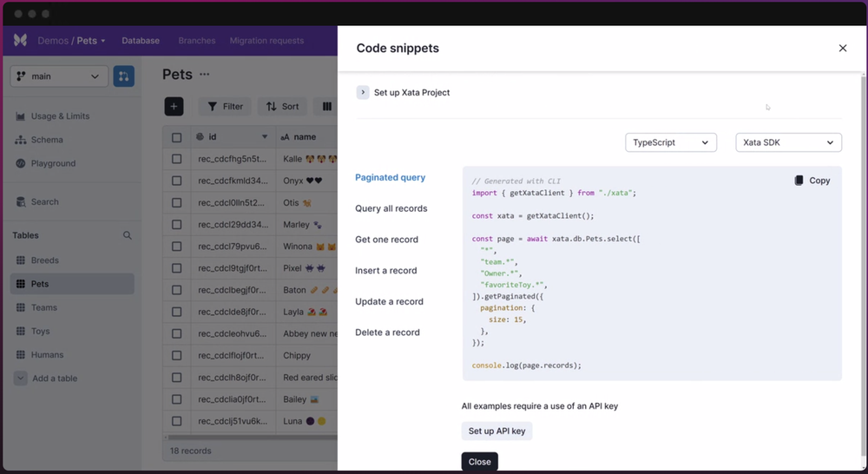Select the checkbox for Kalle row
Image resolution: width=868 pixels, height=474 pixels.
click(x=176, y=159)
